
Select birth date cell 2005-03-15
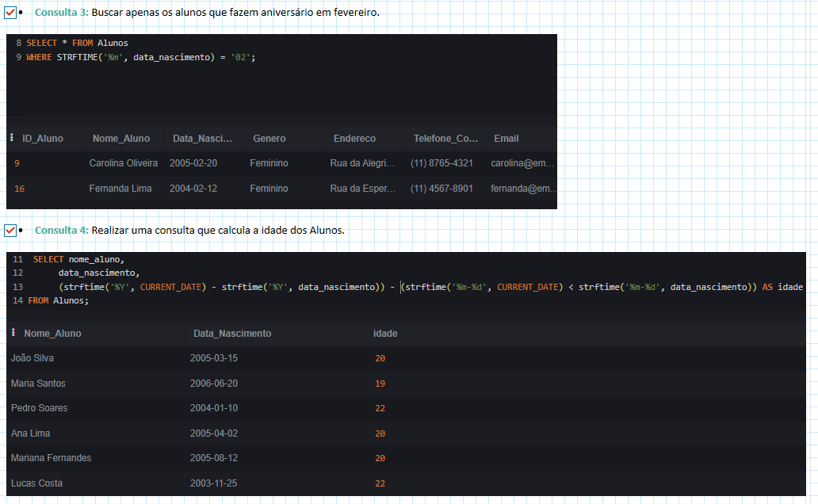tap(214, 358)
